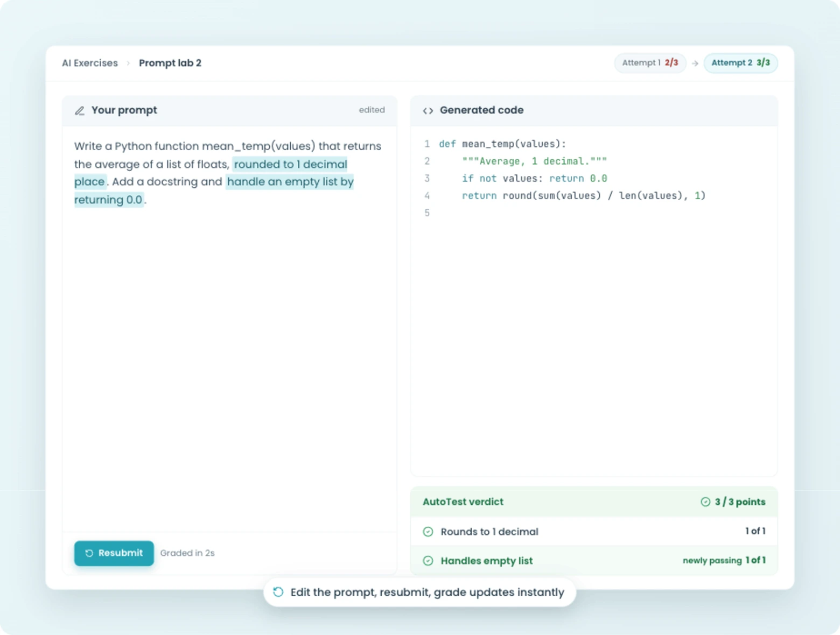Viewport: 840px width, 635px height.
Task: Click the code brackets icon beside Generated code
Action: click(x=428, y=111)
